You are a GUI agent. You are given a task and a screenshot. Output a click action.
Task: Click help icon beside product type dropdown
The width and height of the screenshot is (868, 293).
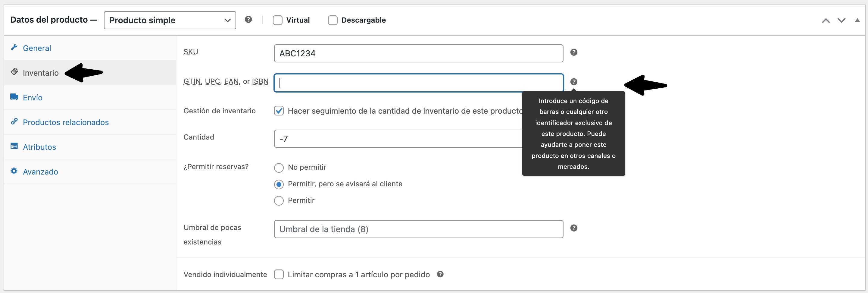click(x=248, y=20)
